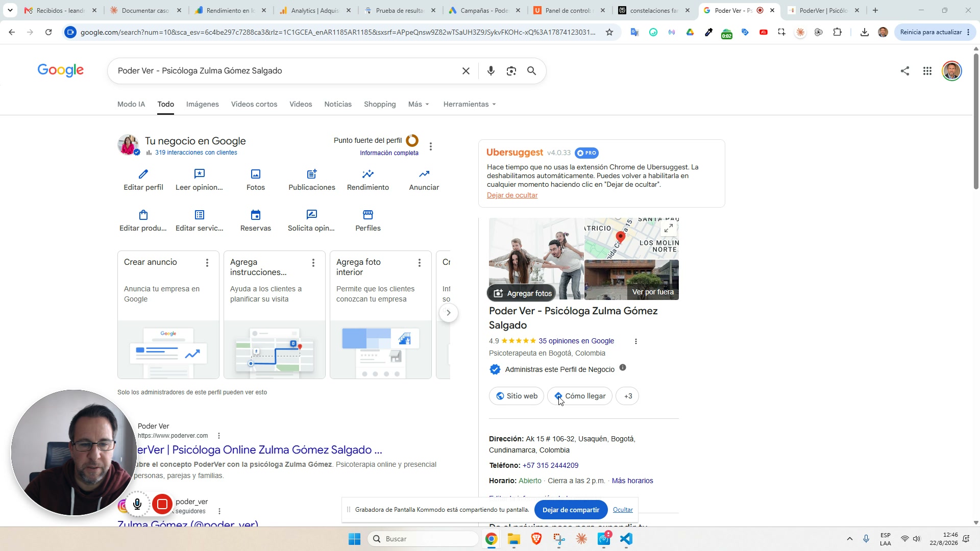Reload the page

(x=48, y=32)
